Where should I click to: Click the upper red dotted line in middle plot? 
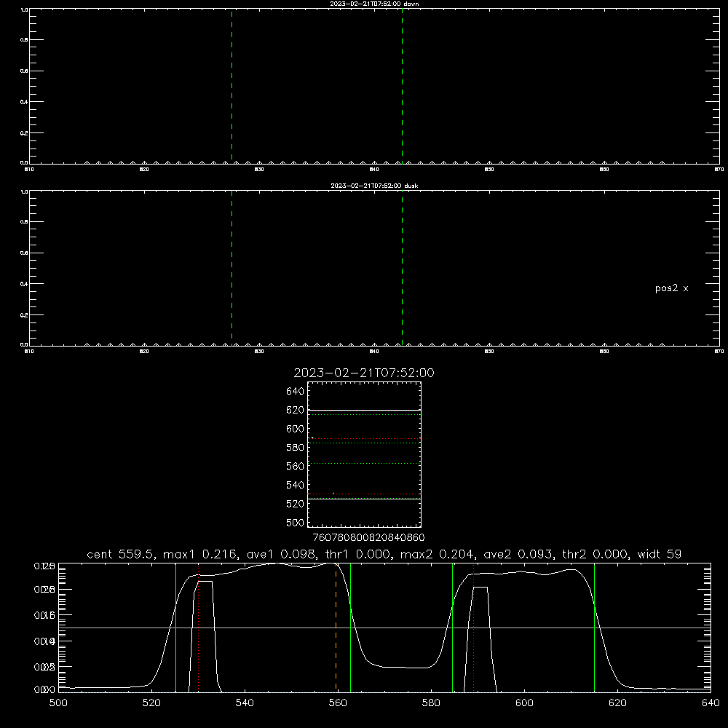pyautogui.click(x=365, y=439)
